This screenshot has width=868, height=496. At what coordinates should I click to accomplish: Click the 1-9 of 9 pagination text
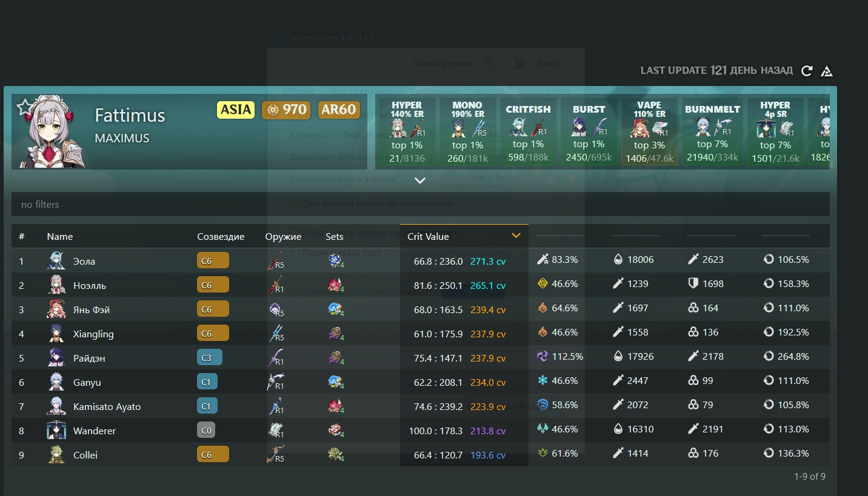point(810,476)
